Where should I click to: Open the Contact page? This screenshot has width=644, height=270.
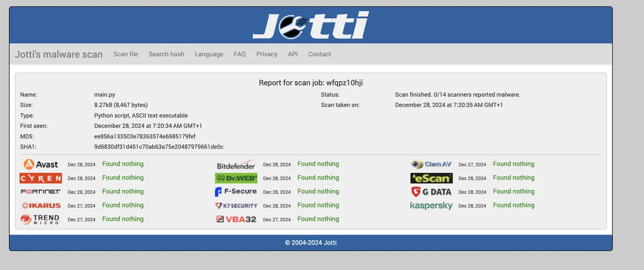coord(320,54)
